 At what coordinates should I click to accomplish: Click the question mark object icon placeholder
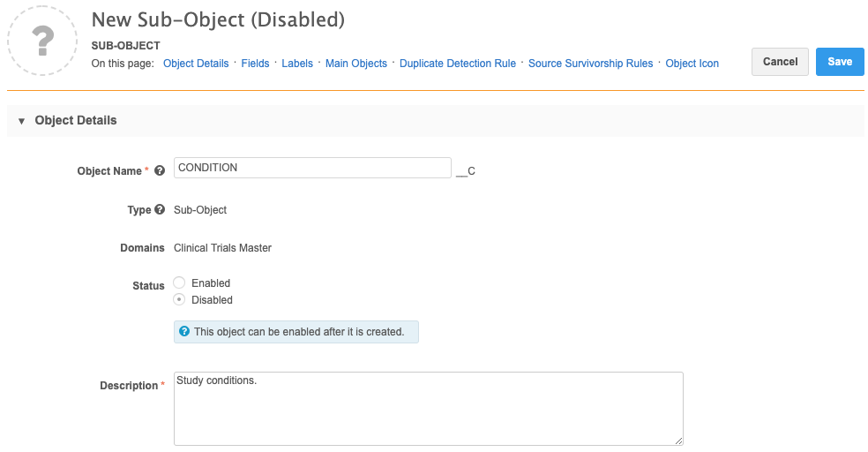pyautogui.click(x=42, y=40)
